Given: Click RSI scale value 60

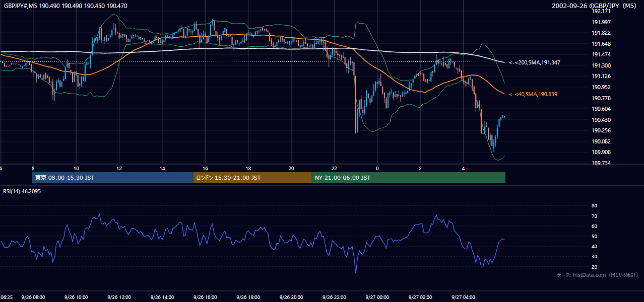Looking at the screenshot, I should click(x=594, y=226).
